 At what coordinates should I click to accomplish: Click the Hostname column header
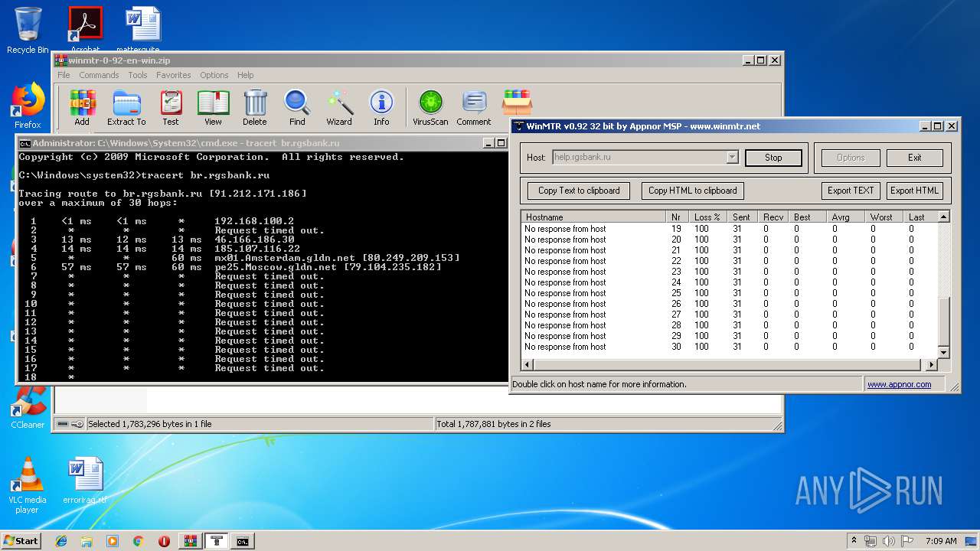[593, 217]
